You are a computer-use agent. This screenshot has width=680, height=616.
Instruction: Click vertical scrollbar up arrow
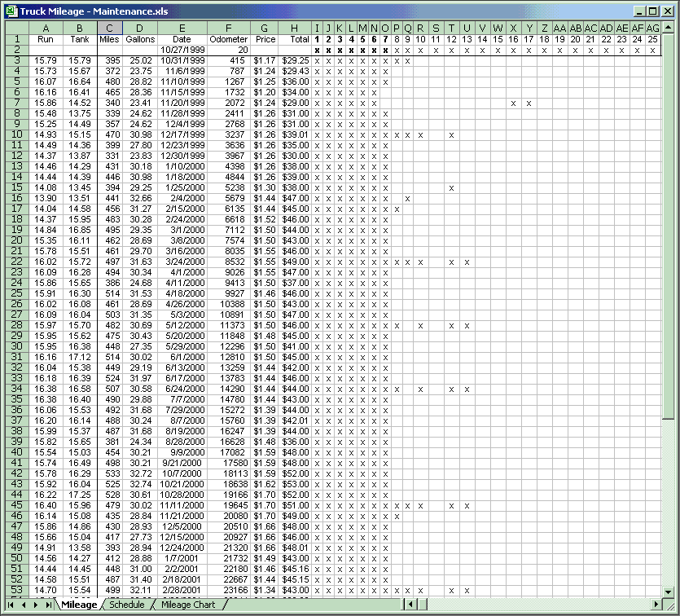pyautogui.click(x=668, y=29)
